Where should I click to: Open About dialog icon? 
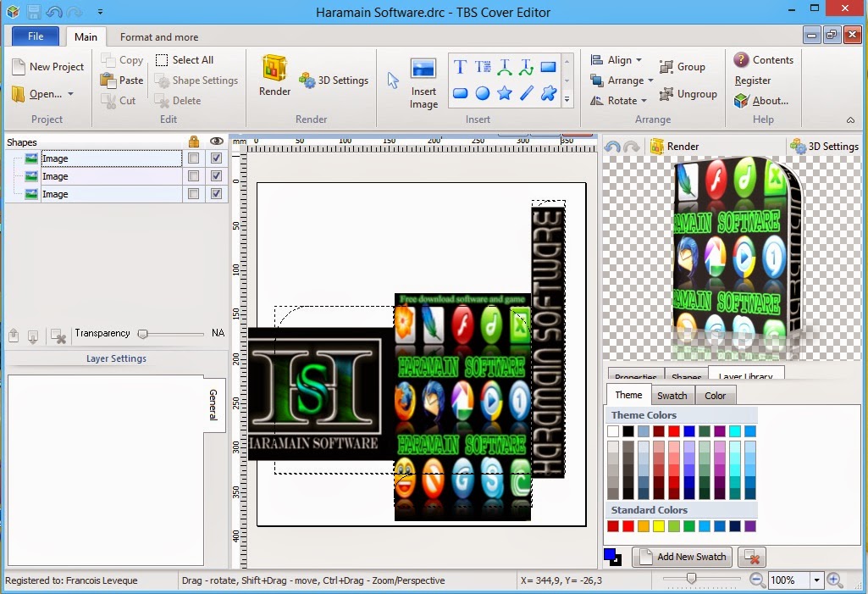(x=741, y=101)
